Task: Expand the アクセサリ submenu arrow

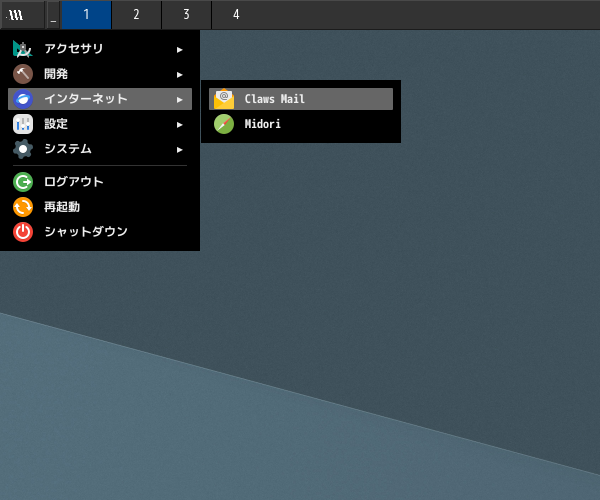Action: [179, 50]
